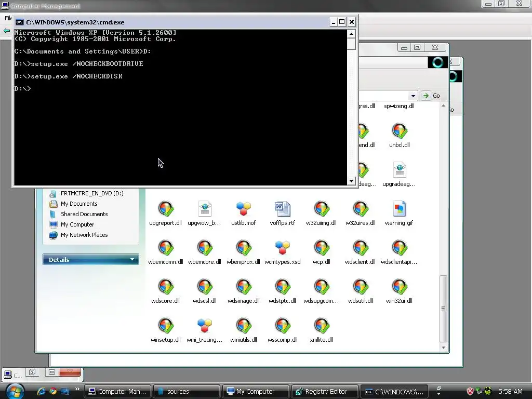Select the upgradeag... file icon
Viewport: 532px width, 399px height.
400,170
